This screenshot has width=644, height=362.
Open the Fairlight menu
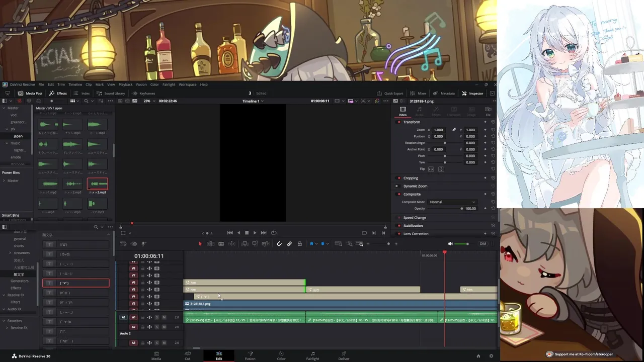click(x=169, y=84)
